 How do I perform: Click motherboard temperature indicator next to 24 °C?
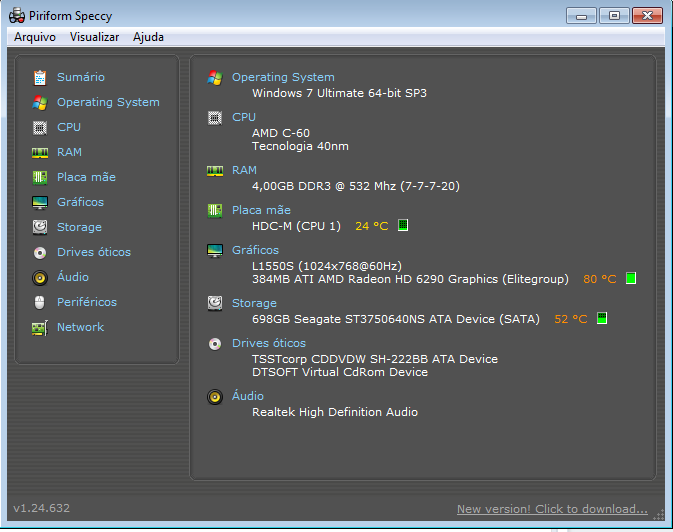point(403,225)
